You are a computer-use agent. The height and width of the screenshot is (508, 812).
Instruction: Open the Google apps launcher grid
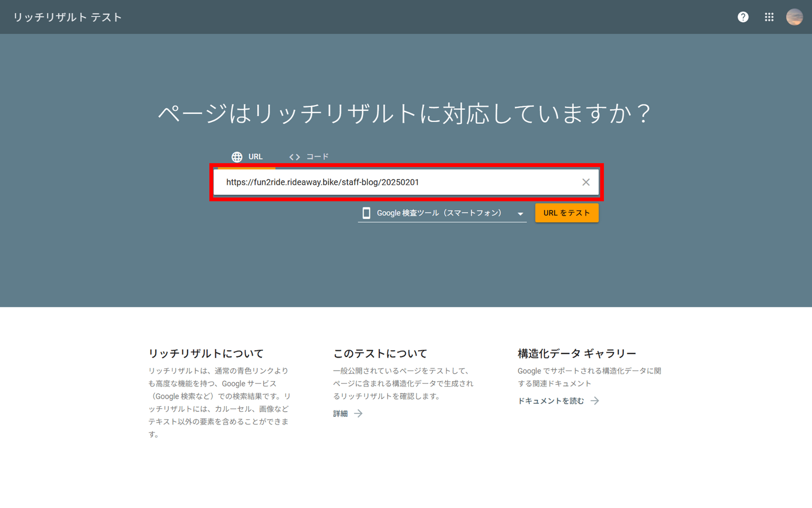tap(769, 17)
